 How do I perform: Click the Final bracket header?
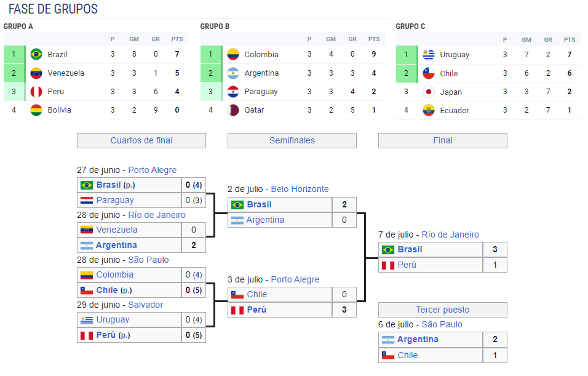point(443,140)
